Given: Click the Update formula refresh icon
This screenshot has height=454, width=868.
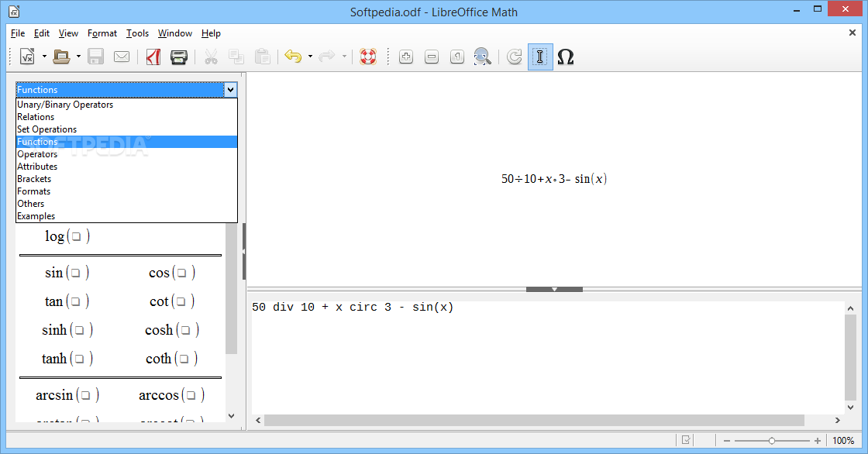Looking at the screenshot, I should point(515,57).
